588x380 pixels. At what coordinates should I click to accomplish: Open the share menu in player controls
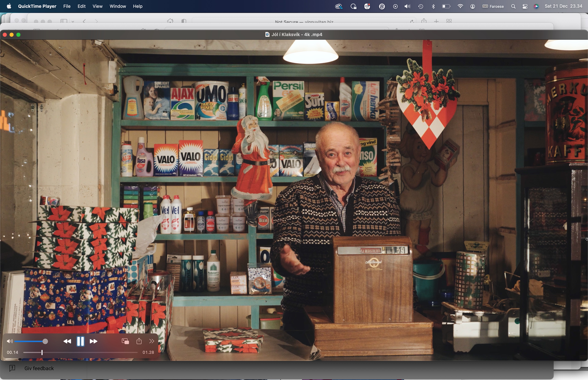point(139,341)
